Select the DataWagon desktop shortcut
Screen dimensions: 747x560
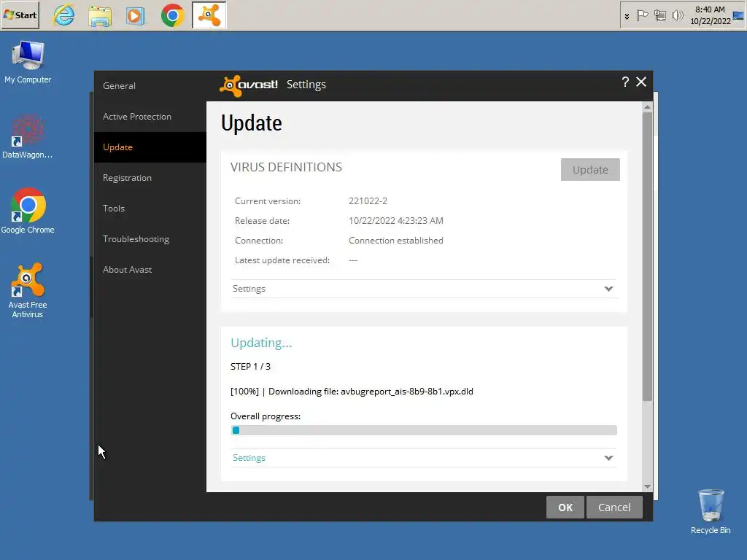click(x=28, y=136)
